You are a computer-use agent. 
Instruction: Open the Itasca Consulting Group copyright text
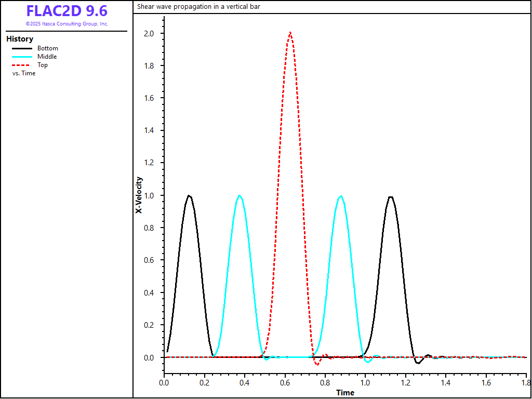coord(66,24)
